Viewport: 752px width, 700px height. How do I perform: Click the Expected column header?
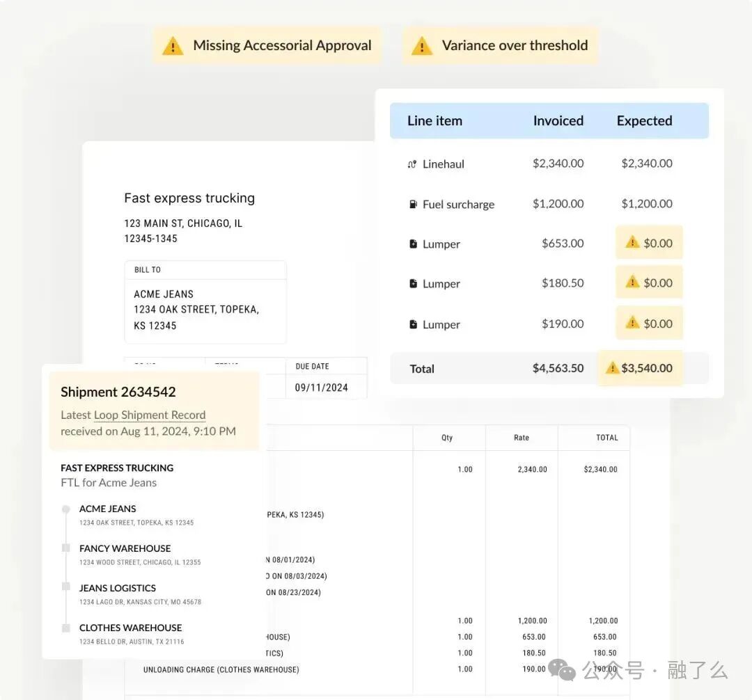pos(644,120)
